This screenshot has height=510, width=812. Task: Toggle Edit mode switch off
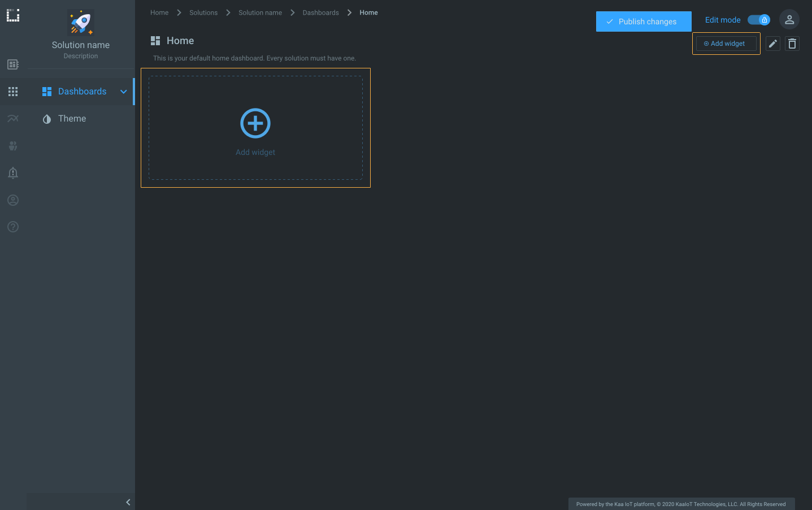click(x=759, y=20)
